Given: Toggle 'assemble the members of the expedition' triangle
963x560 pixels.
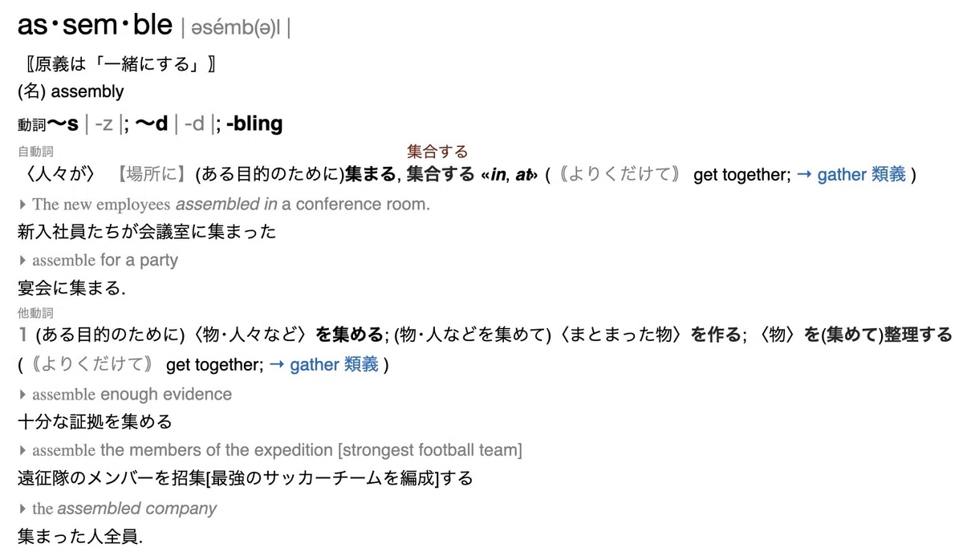Looking at the screenshot, I should click(22, 451).
